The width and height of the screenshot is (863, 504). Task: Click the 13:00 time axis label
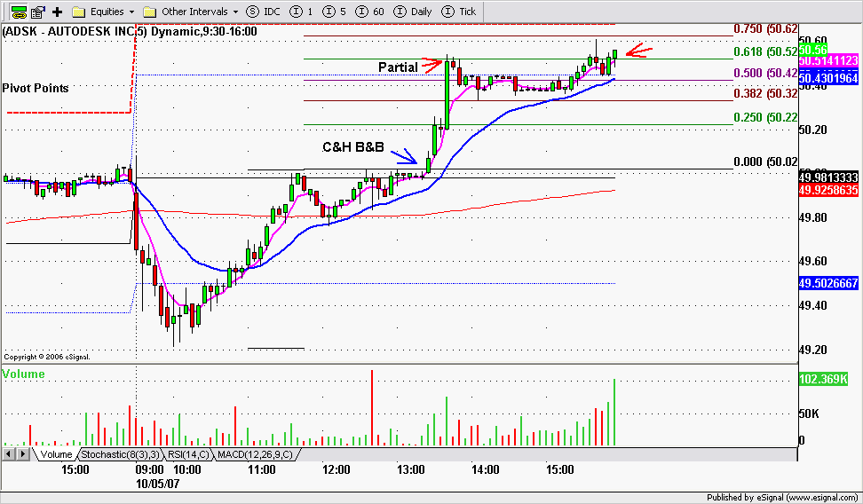(410, 470)
